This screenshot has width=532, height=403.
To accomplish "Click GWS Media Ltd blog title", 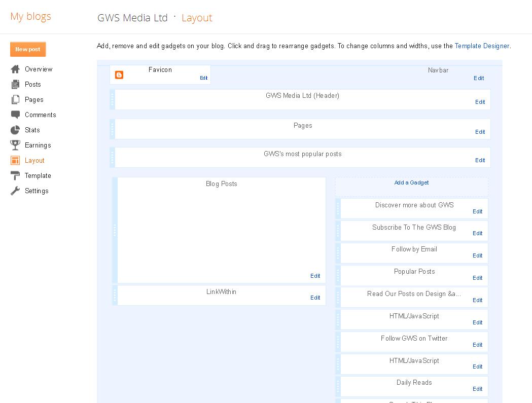I will 132,18.
